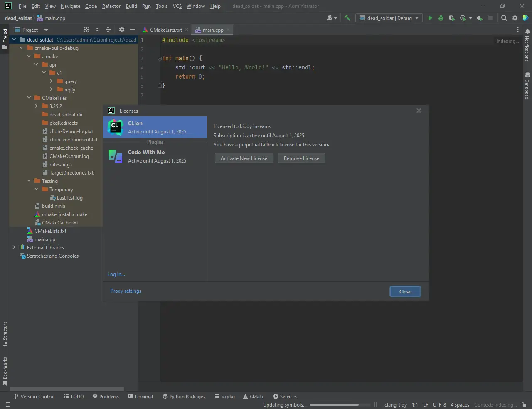Toggle the Terminal tool window
The height and width of the screenshot is (409, 532).
click(140, 397)
